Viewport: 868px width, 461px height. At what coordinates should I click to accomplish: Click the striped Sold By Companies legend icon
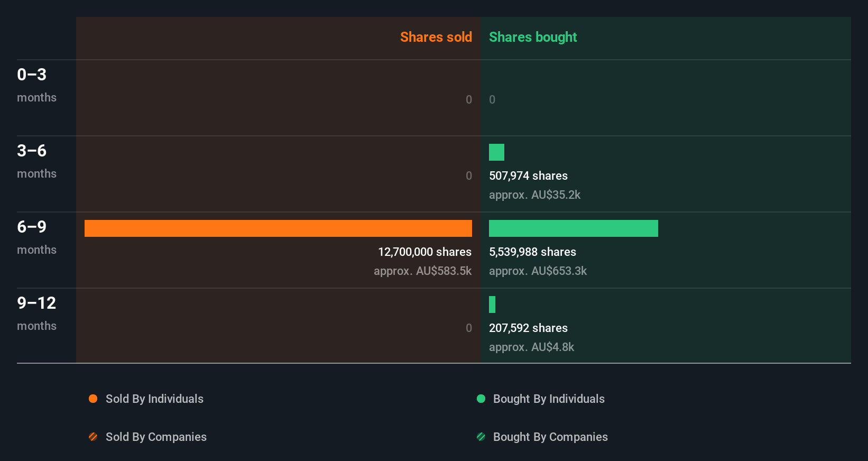[93, 437]
